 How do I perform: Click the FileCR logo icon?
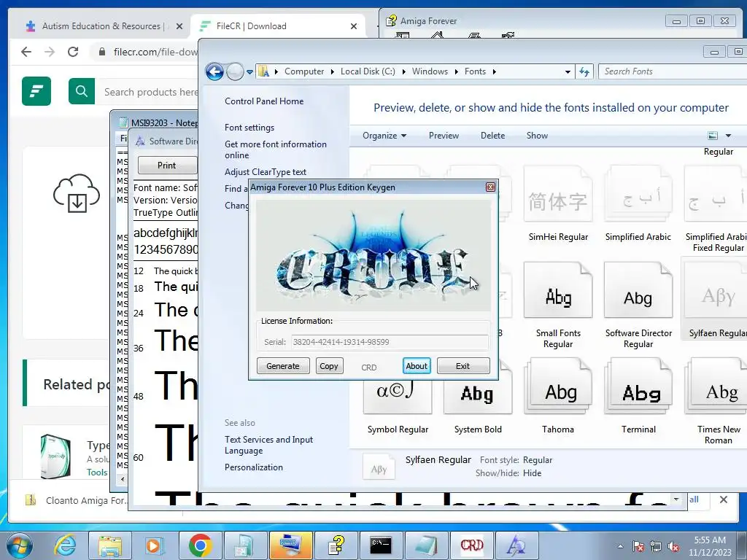(x=36, y=91)
